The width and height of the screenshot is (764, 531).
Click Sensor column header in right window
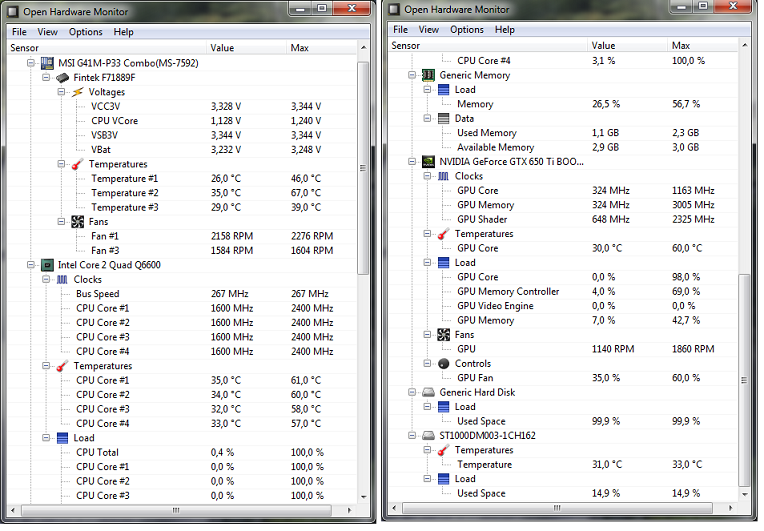coord(488,45)
